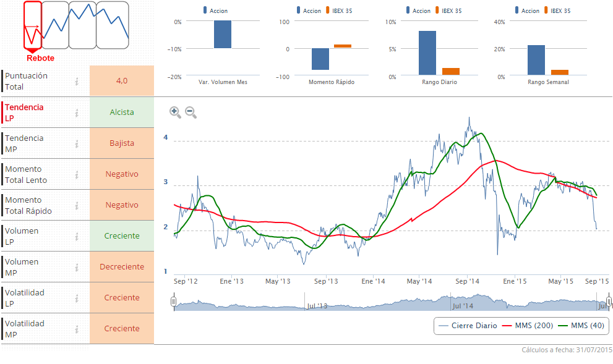Select the Tendencia LP row
Viewport: 613px width, 364px height.
[37, 112]
